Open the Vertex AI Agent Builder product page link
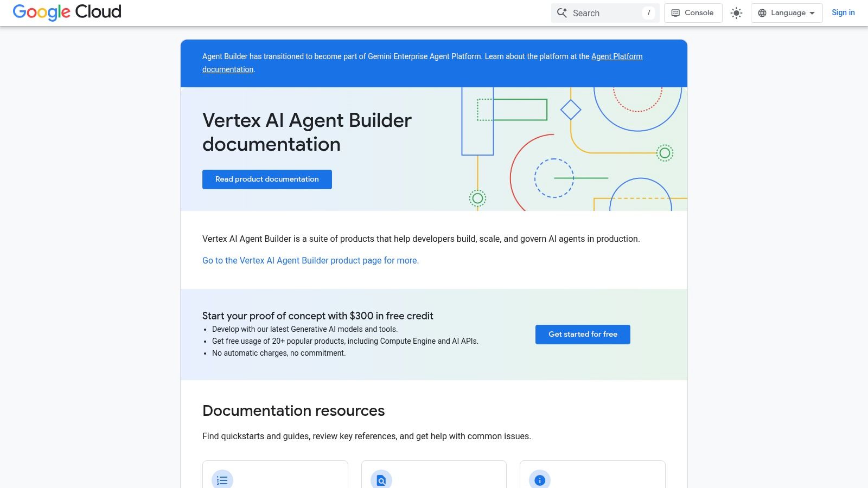This screenshot has height=488, width=868. coord(310,260)
